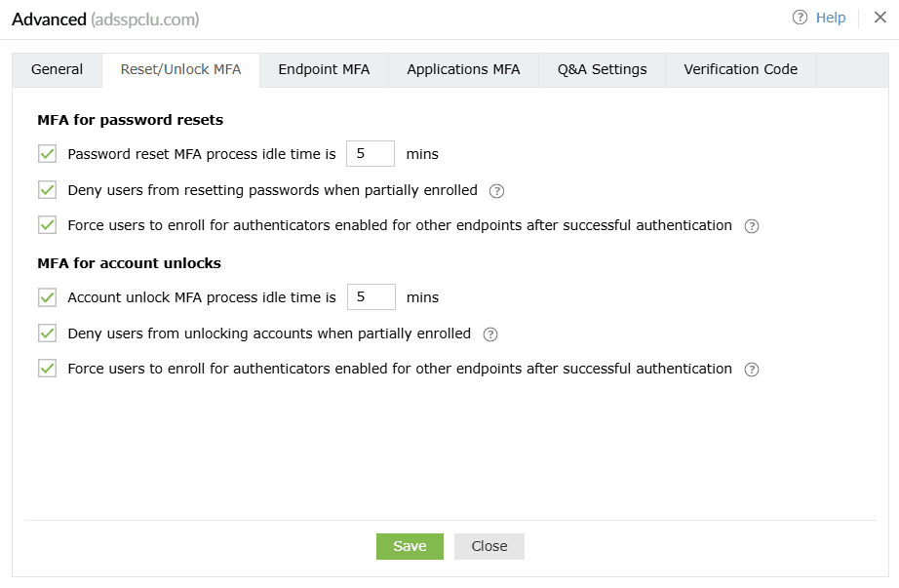Open help tooltip for password reset force enrollment
Image resolution: width=899 pixels, height=588 pixels.
point(752,226)
